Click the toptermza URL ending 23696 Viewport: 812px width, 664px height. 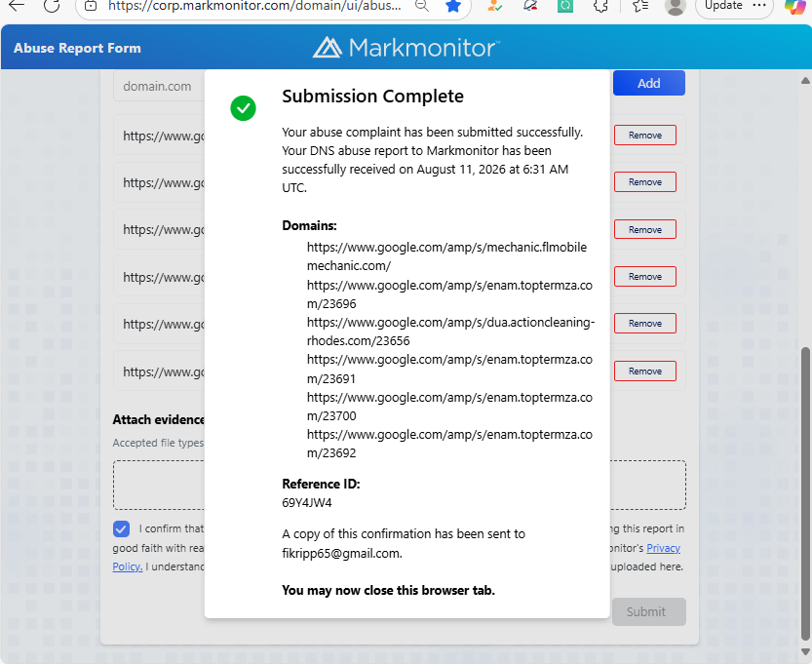click(x=449, y=294)
